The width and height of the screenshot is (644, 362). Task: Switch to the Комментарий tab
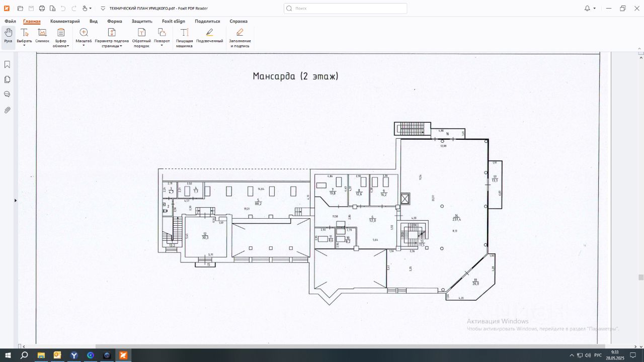pos(65,22)
